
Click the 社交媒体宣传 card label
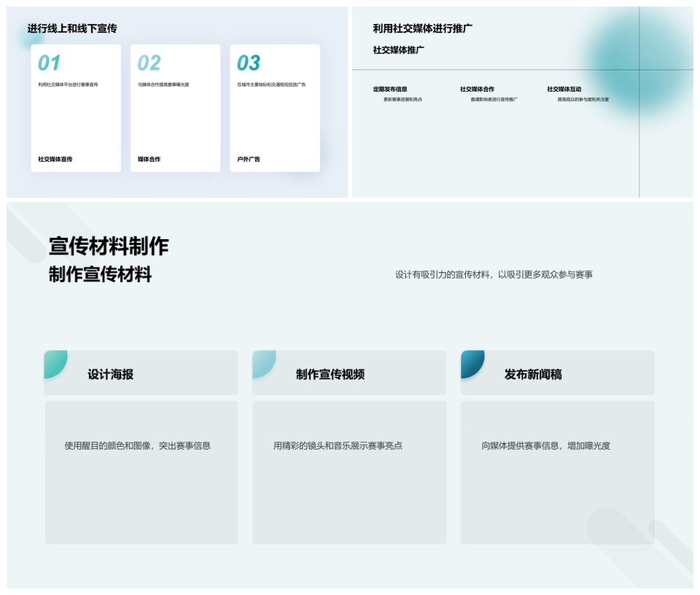[55, 159]
